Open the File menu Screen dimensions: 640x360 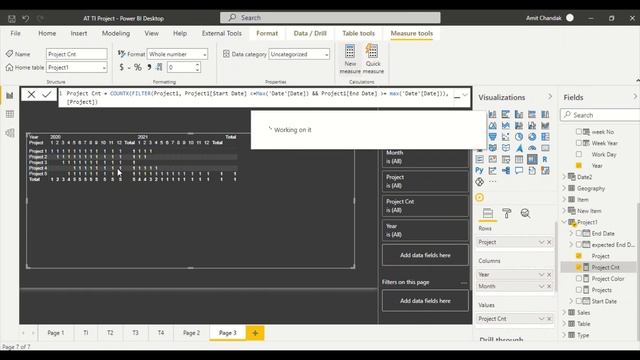click(16, 33)
